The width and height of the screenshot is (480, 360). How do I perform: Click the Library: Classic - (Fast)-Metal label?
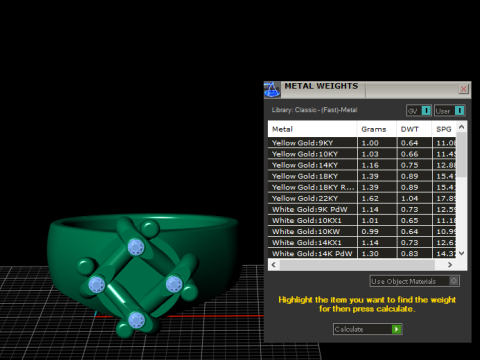[314, 110]
